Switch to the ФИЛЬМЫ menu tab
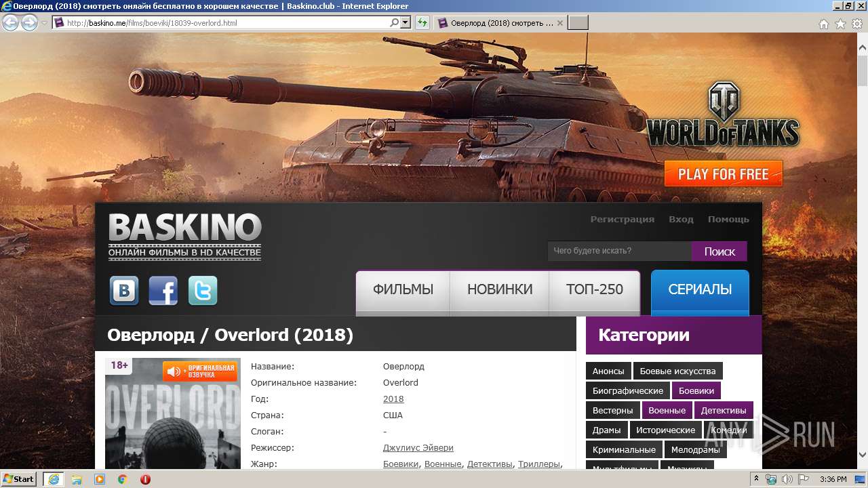 click(x=403, y=293)
